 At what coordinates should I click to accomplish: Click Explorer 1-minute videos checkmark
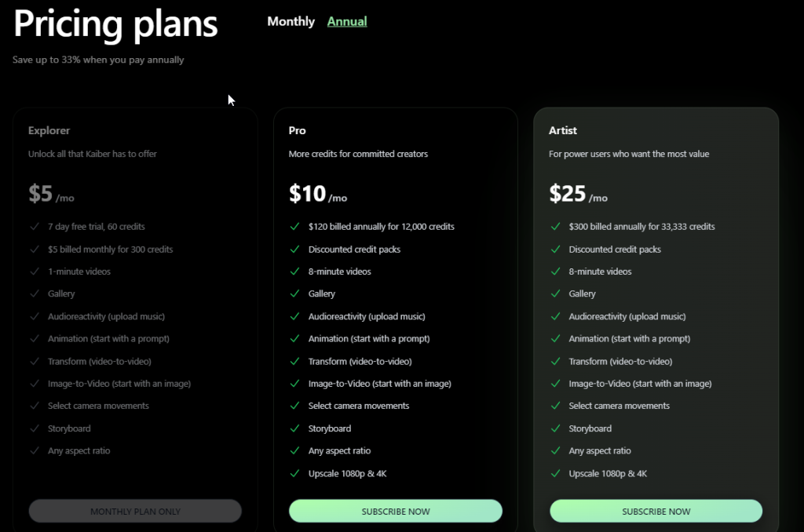tap(34, 271)
